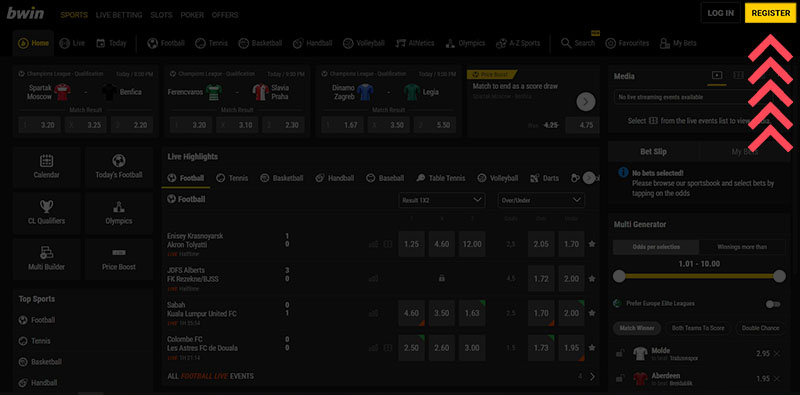Select the Media video stream view icon
Image resolution: width=800 pixels, height=395 pixels.
[717, 76]
